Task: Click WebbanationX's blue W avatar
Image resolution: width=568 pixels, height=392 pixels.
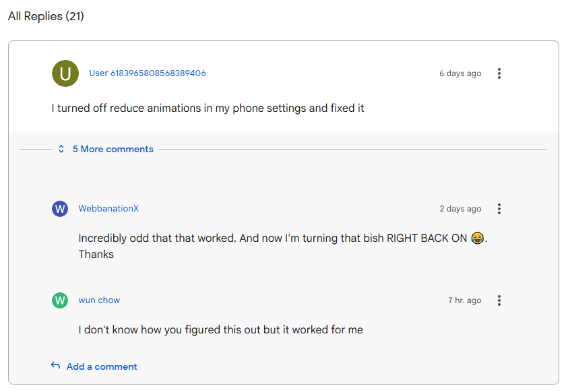Action: click(60, 209)
